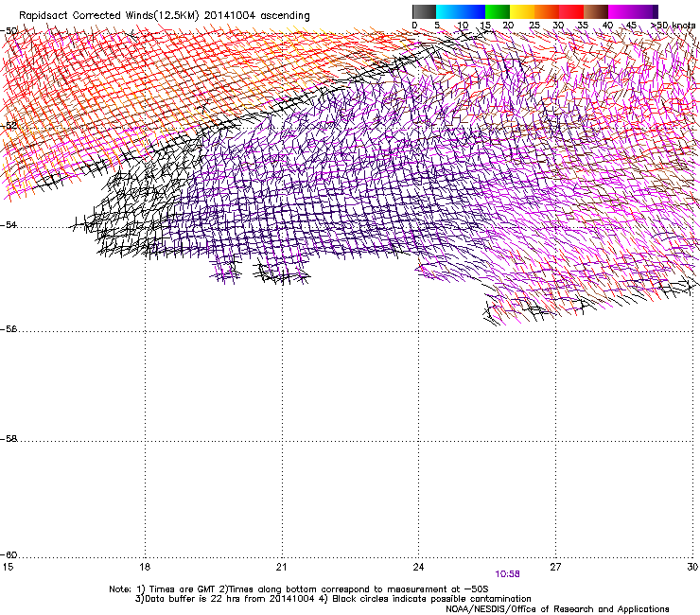The height and width of the screenshot is (615, 700).
Task: Click the -60 latitude axis label
Action: [9, 554]
